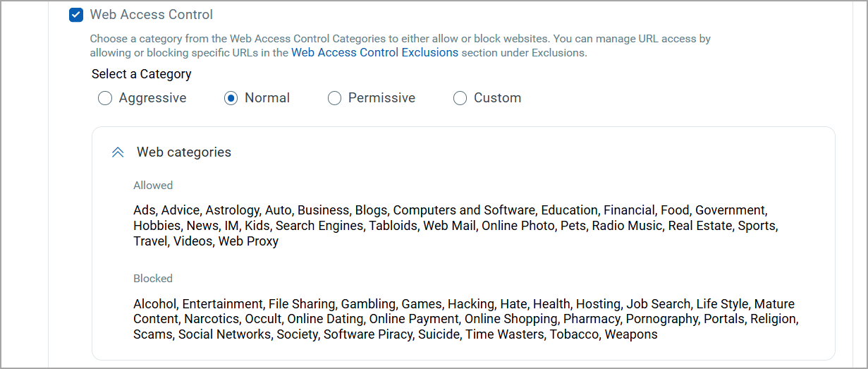Screen dimensions: 868x369
Task: Select the Custom radio button
Action: [460, 98]
